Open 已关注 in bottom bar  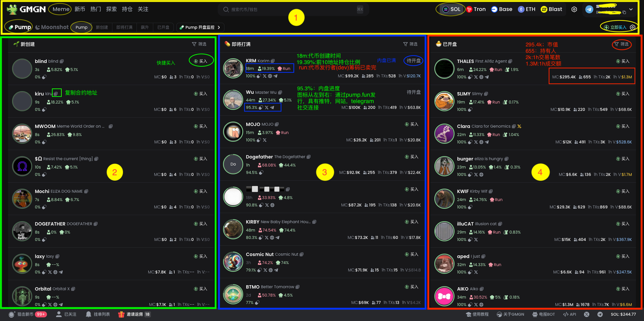pyautogui.click(x=66, y=314)
